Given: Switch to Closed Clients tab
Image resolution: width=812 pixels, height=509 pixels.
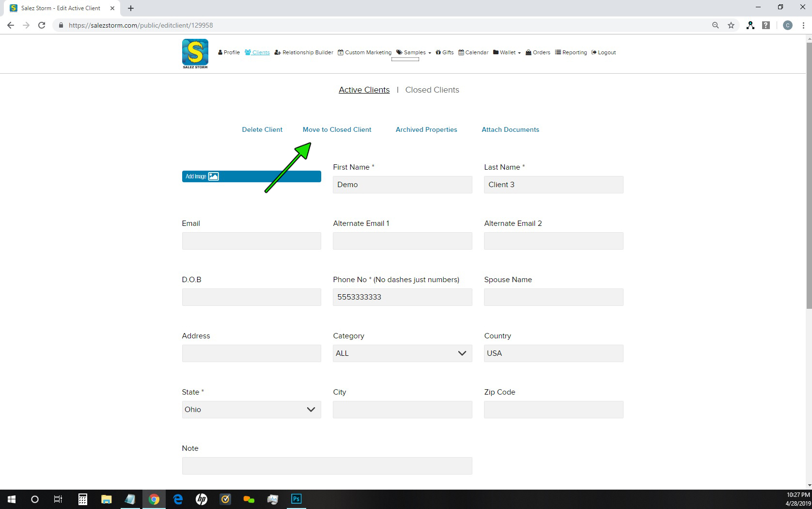Looking at the screenshot, I should tap(432, 90).
